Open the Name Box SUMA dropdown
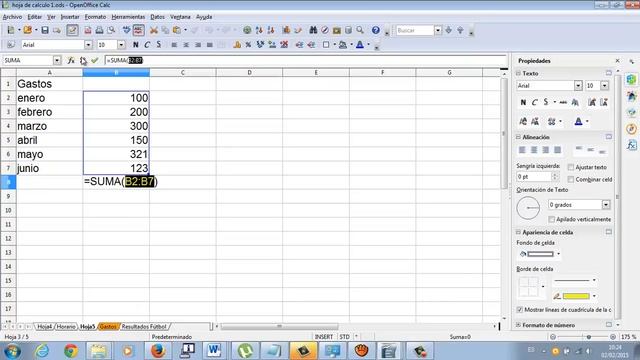640x360 pixels. (57, 60)
